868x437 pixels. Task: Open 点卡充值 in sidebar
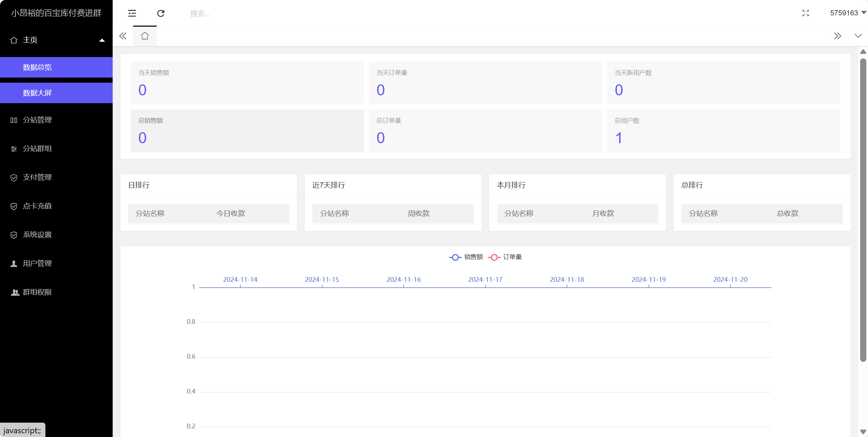(56, 206)
